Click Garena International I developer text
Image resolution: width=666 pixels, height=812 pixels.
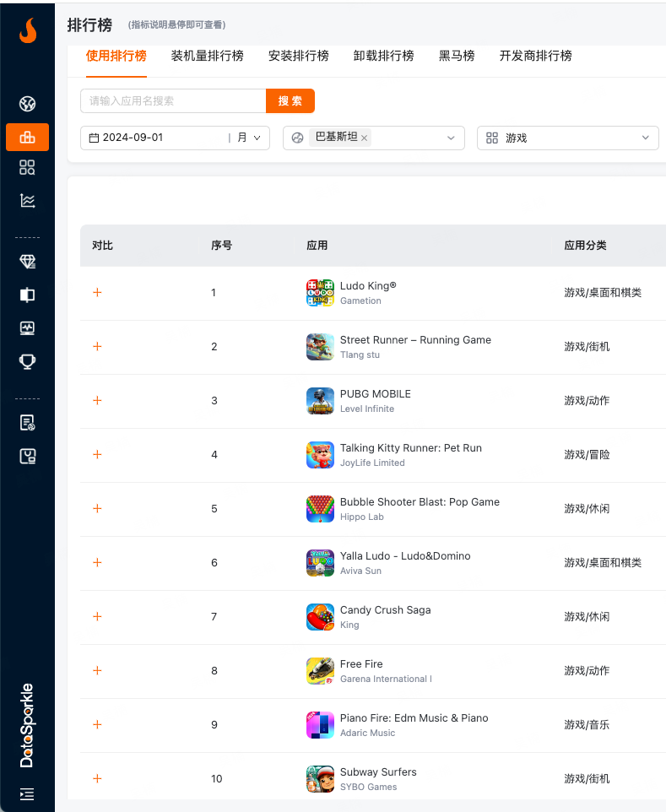(386, 679)
